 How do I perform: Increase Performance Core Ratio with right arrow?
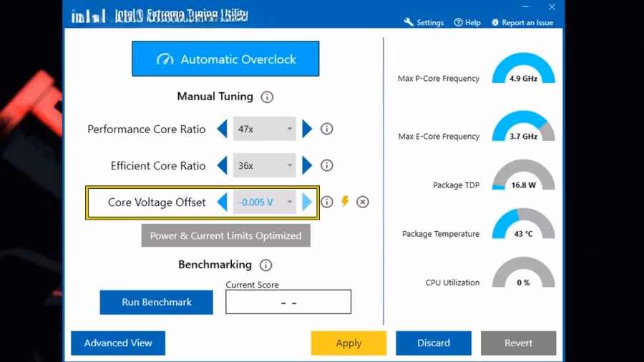point(307,129)
